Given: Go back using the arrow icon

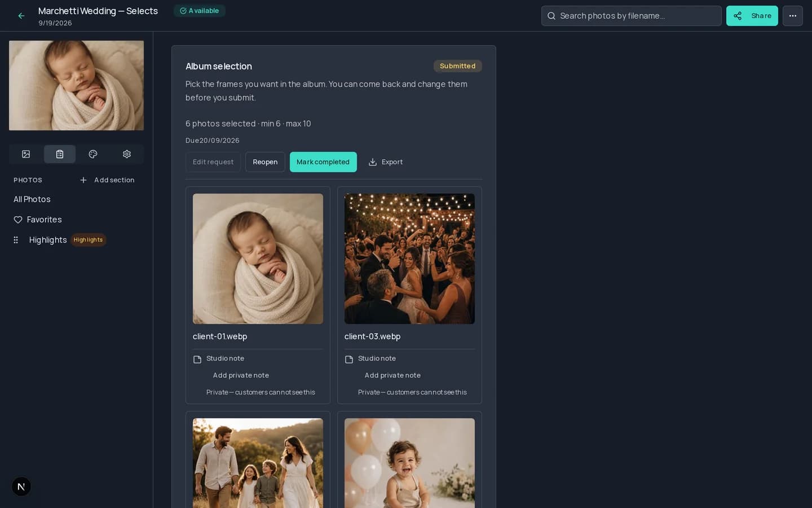Looking at the screenshot, I should coord(21,16).
